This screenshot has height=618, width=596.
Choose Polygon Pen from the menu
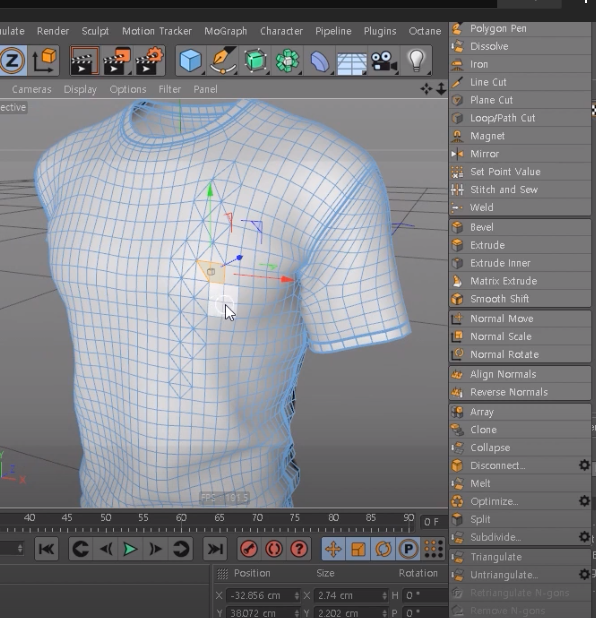point(520,28)
